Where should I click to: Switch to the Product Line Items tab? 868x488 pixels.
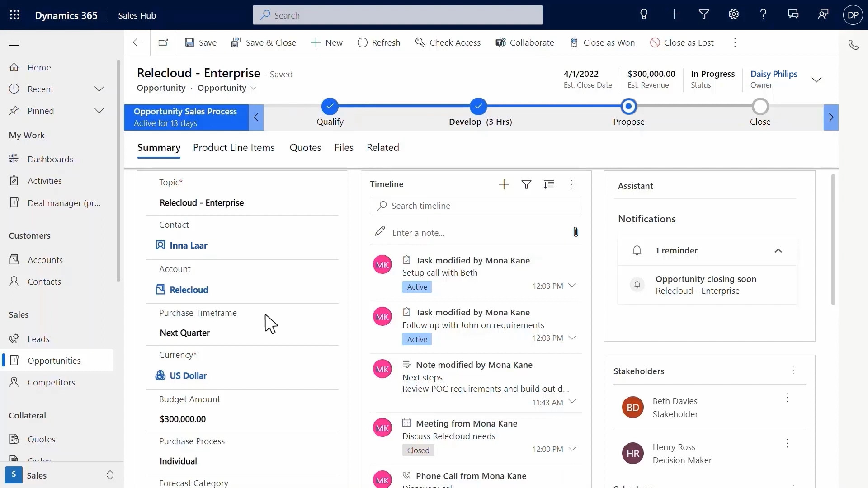tap(234, 148)
